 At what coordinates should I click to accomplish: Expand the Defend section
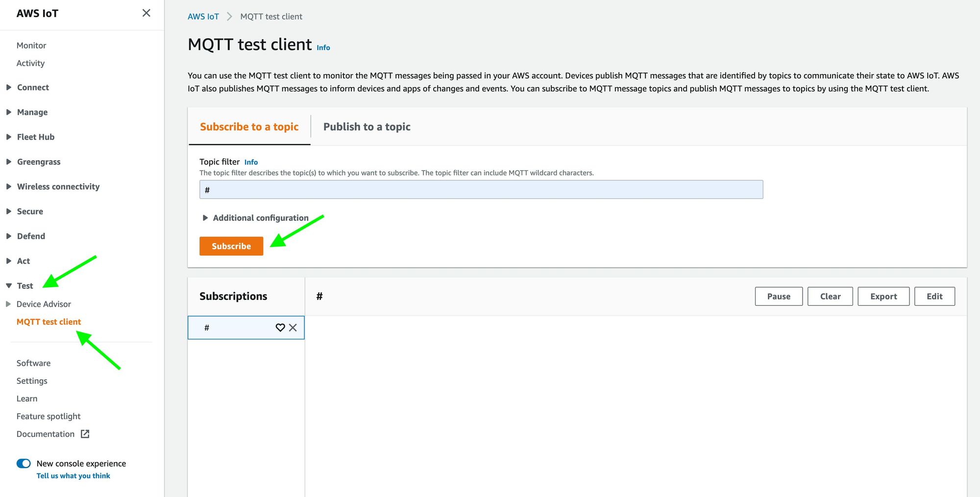(x=9, y=236)
